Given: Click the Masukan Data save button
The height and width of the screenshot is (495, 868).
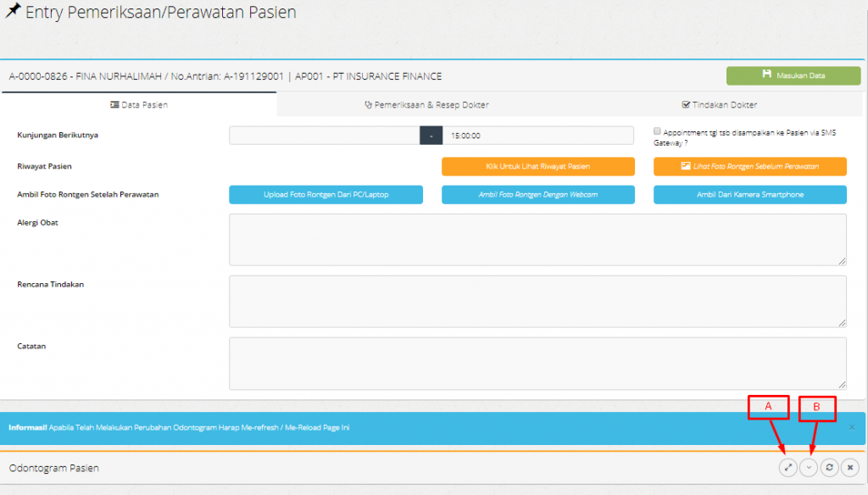Looking at the screenshot, I should pyautogui.click(x=793, y=75).
